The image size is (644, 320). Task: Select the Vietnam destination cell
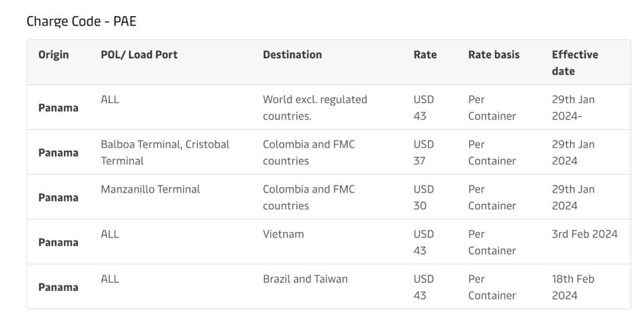283,234
